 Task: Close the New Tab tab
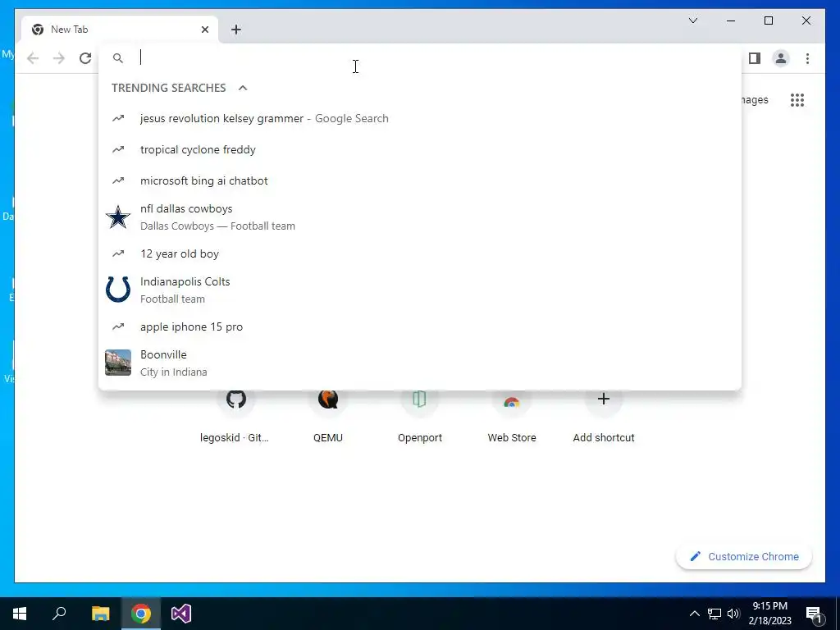(204, 30)
